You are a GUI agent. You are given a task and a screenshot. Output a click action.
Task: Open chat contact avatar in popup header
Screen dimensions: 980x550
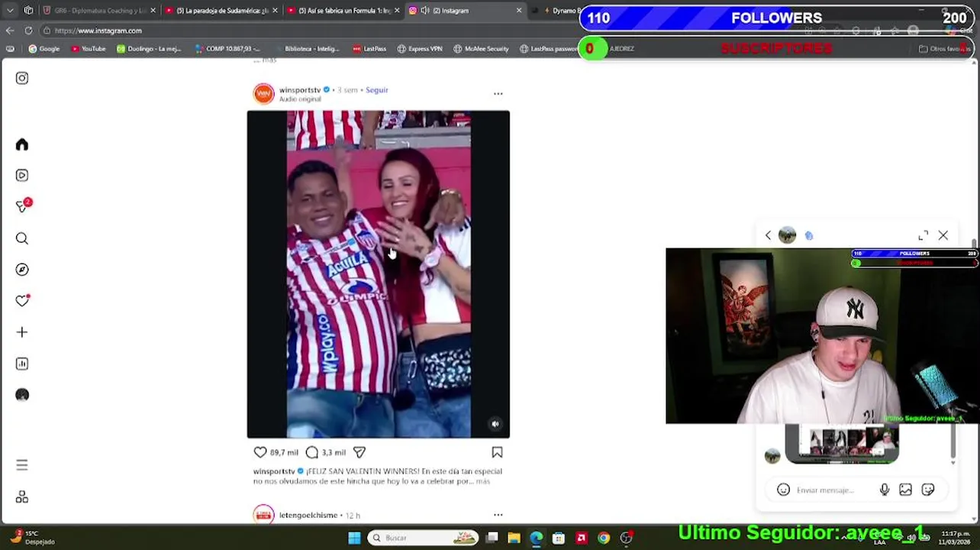(x=788, y=235)
